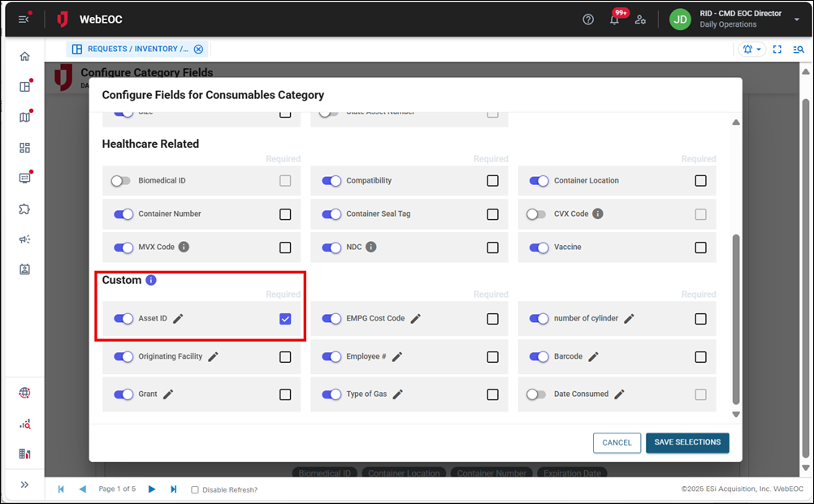
Task: Click the SAVE SELECTIONS button
Action: 687,443
